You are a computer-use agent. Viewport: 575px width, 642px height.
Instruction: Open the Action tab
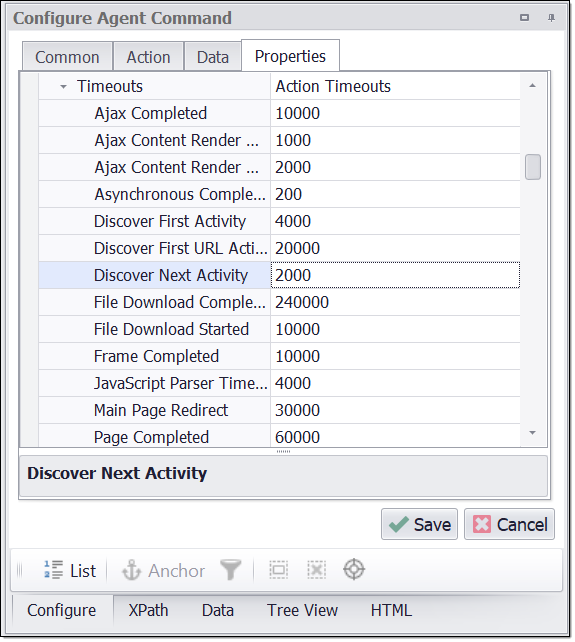pyautogui.click(x=148, y=57)
